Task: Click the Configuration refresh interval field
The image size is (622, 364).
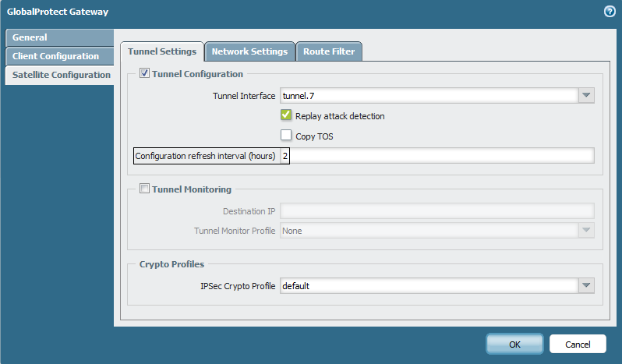Action: (436, 156)
